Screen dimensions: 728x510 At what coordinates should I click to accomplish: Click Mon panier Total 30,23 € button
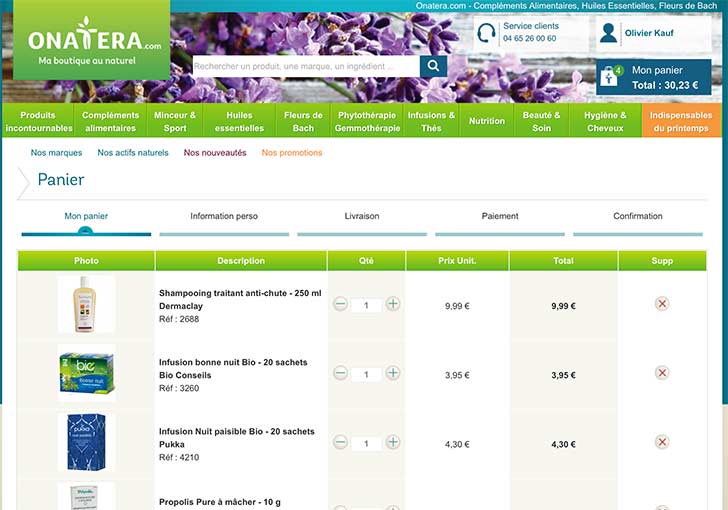(654, 77)
